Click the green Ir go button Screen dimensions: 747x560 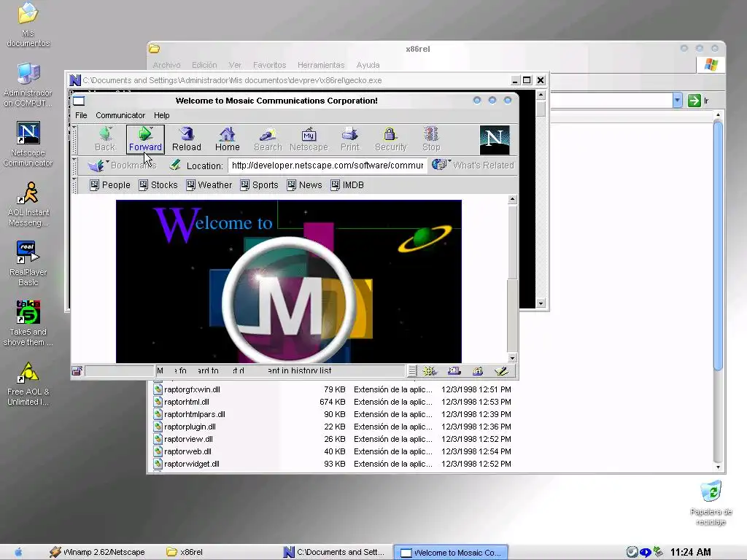pyautogui.click(x=698, y=101)
